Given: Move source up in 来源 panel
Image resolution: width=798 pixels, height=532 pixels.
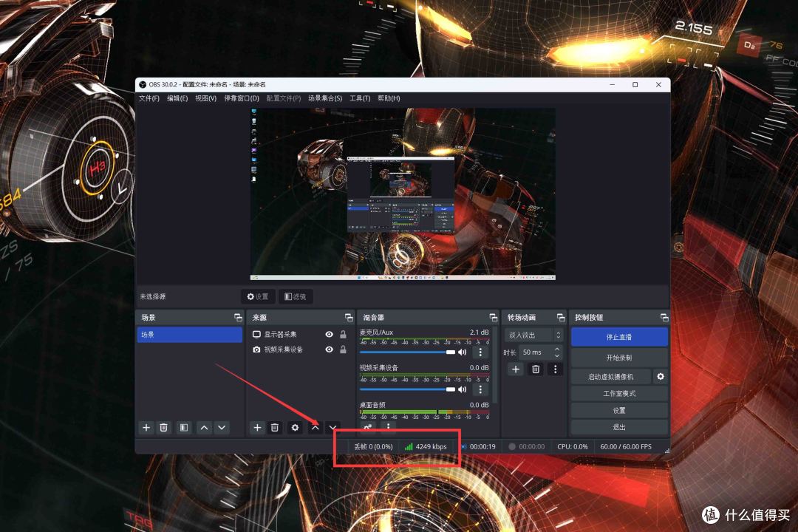Looking at the screenshot, I should click(315, 428).
